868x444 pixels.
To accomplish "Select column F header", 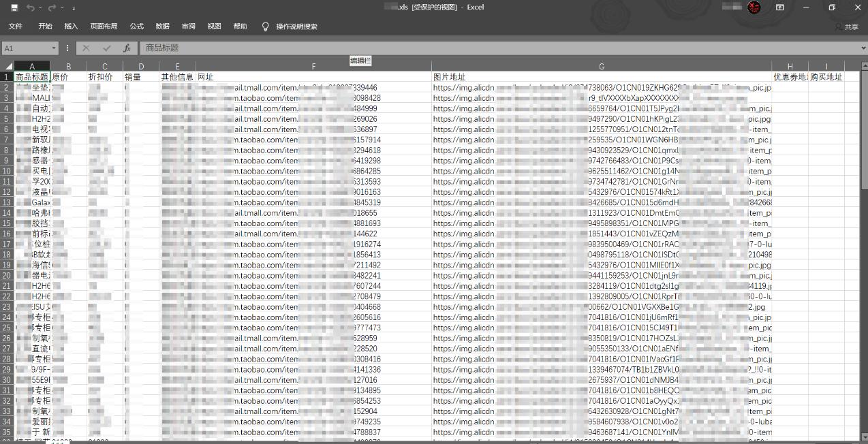I will click(x=313, y=66).
